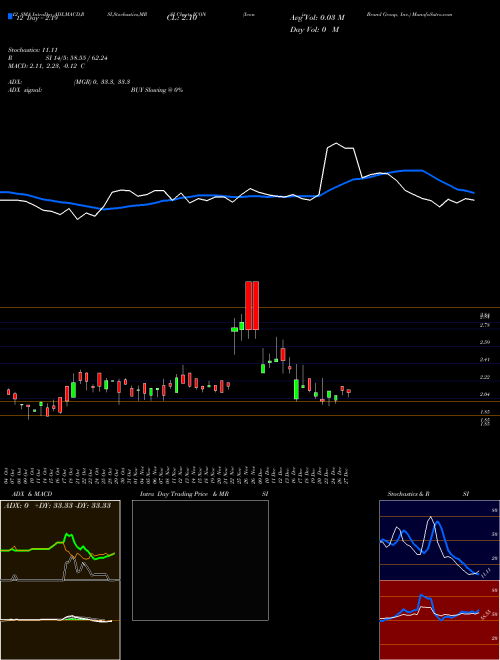This screenshot has width=500, height=660.
Task: Click 'ADX: 0 +DY: 33.33 -DY: 33.33' header
Action: (x=57, y=506)
